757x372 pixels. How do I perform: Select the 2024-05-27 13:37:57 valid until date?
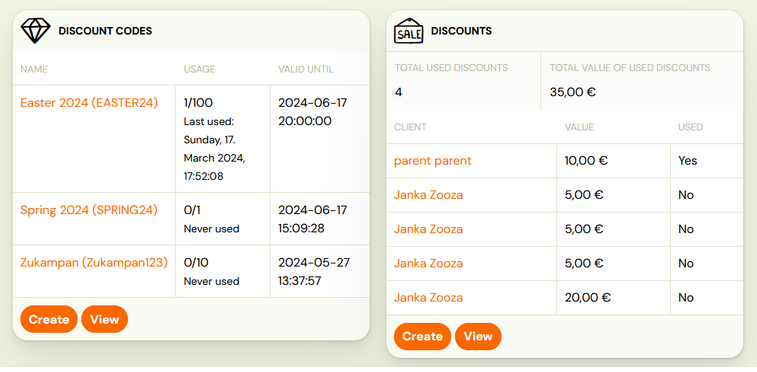pyautogui.click(x=314, y=272)
